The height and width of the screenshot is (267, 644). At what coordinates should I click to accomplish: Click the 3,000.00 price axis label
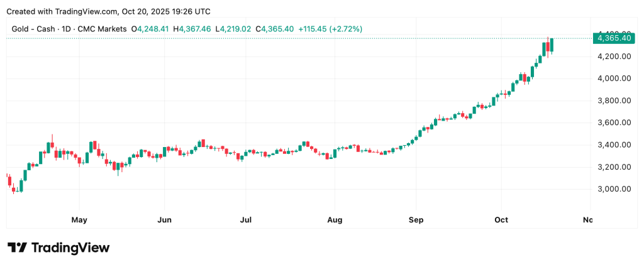614,189
